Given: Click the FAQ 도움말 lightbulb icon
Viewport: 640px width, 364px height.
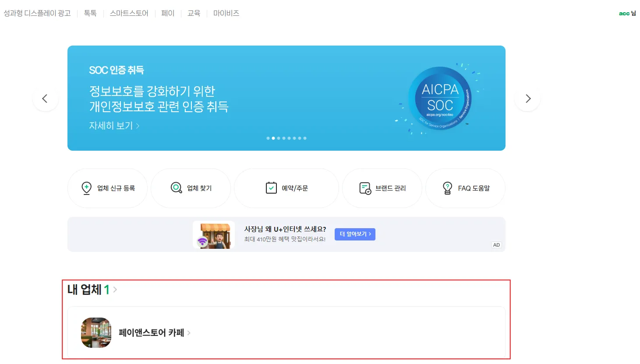Looking at the screenshot, I should [447, 188].
